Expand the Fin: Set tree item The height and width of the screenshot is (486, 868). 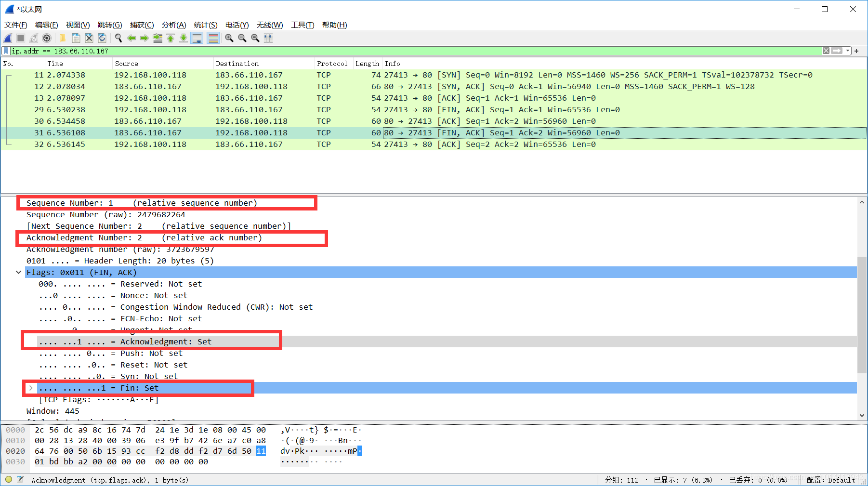(31, 388)
